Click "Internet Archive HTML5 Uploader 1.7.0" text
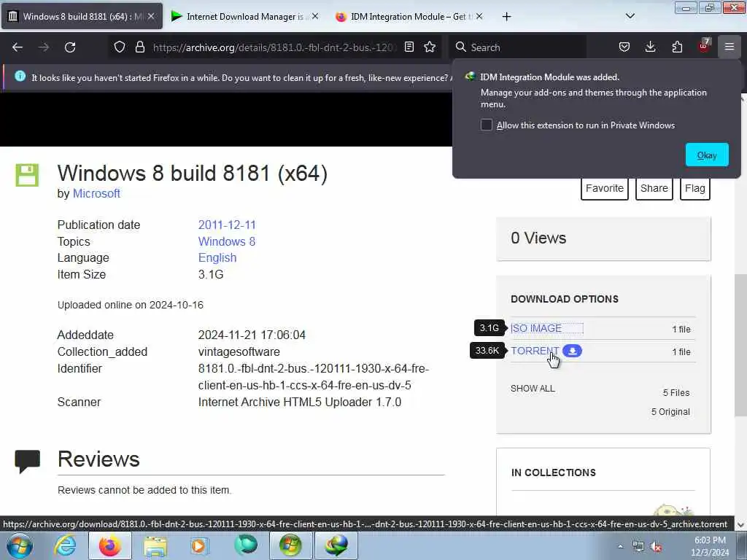 [300, 402]
